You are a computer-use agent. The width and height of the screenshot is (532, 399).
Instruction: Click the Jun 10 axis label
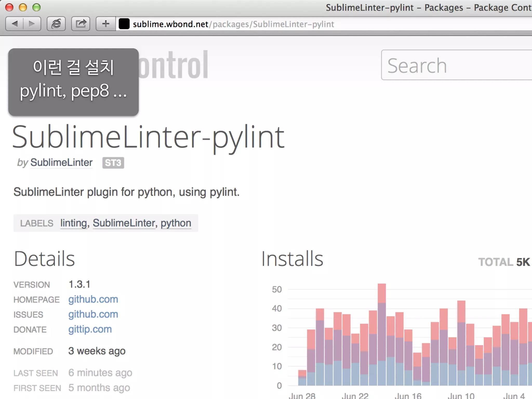coord(461,396)
